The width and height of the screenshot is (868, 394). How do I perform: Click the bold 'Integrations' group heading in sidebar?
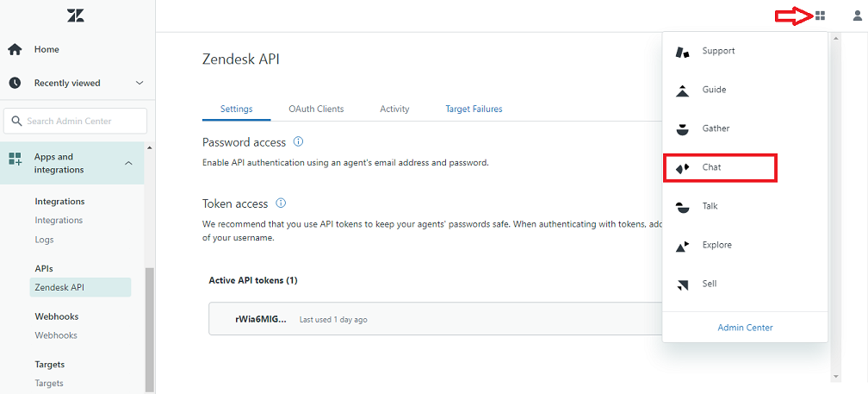tap(59, 201)
